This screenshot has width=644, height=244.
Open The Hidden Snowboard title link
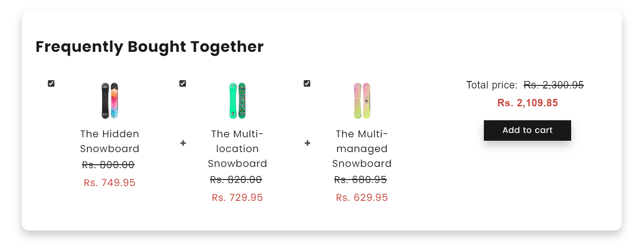tap(110, 141)
